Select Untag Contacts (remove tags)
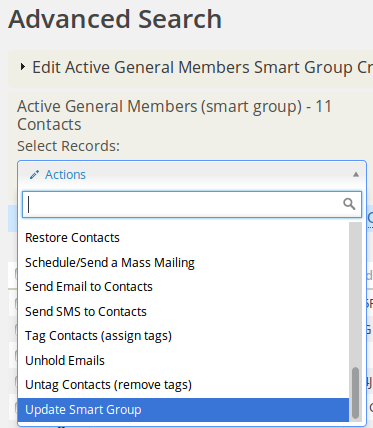 183,385
